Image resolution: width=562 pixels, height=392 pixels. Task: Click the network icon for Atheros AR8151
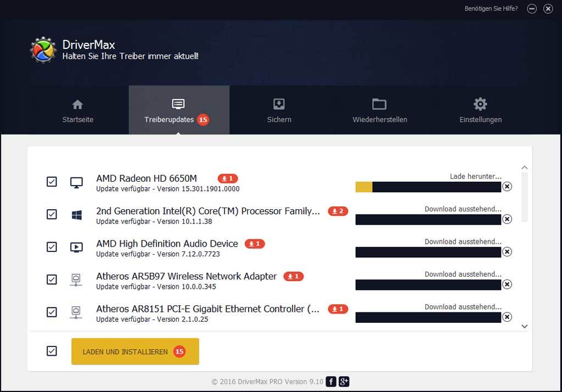(x=76, y=312)
